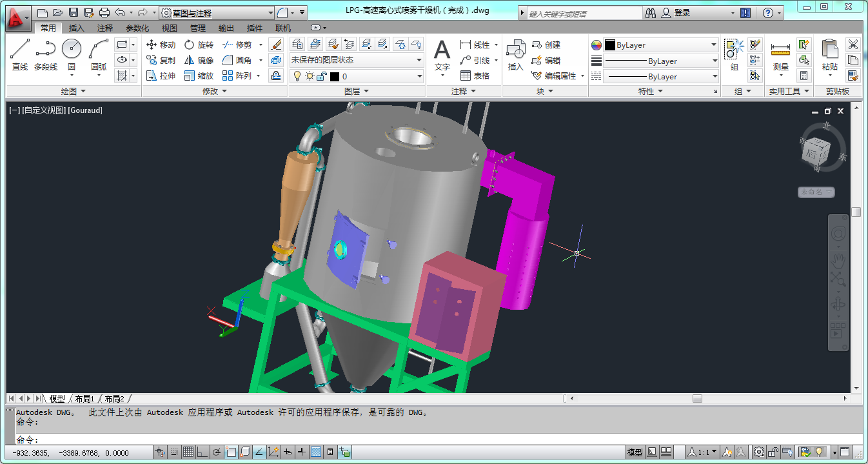Open the Layout1 (布局1) tab
This screenshot has height=464, width=868.
[x=84, y=399]
